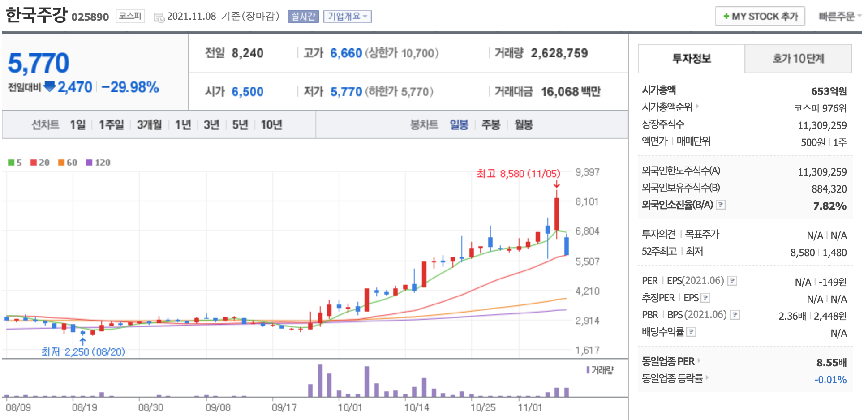Click the help icon next to 추정PER EPS
Image resolution: width=868 pixels, height=420 pixels.
click(705, 298)
